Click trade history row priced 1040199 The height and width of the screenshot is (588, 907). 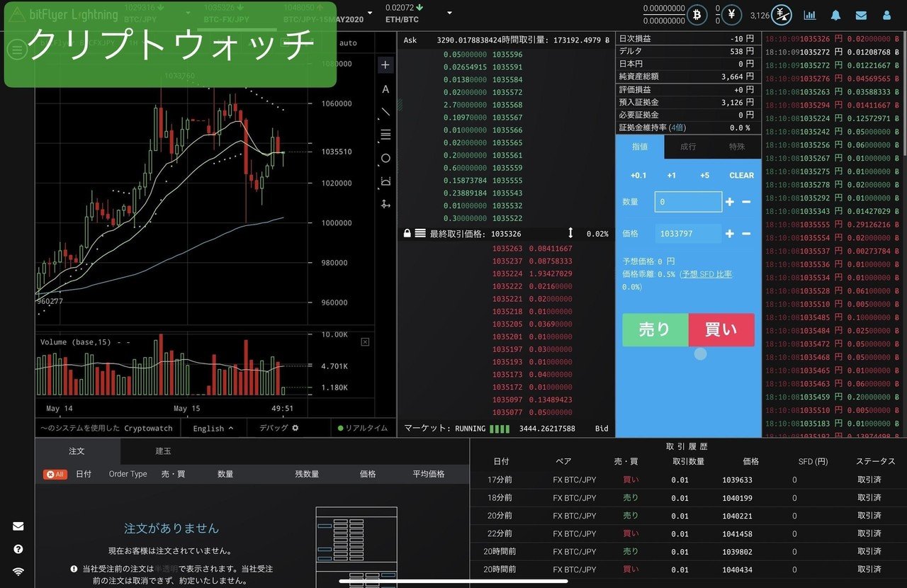click(688, 498)
